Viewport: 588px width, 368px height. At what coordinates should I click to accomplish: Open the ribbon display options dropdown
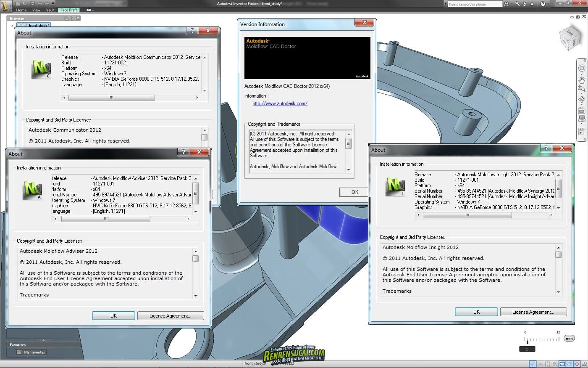(x=90, y=10)
